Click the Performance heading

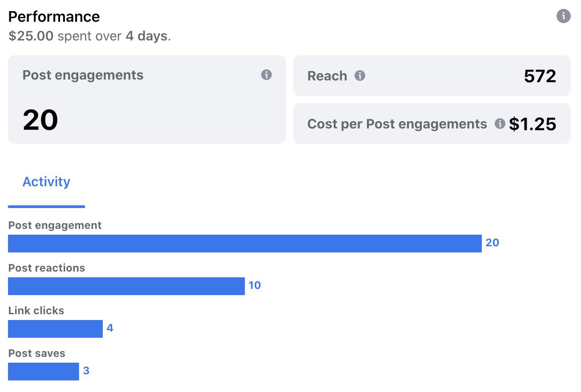click(x=54, y=16)
